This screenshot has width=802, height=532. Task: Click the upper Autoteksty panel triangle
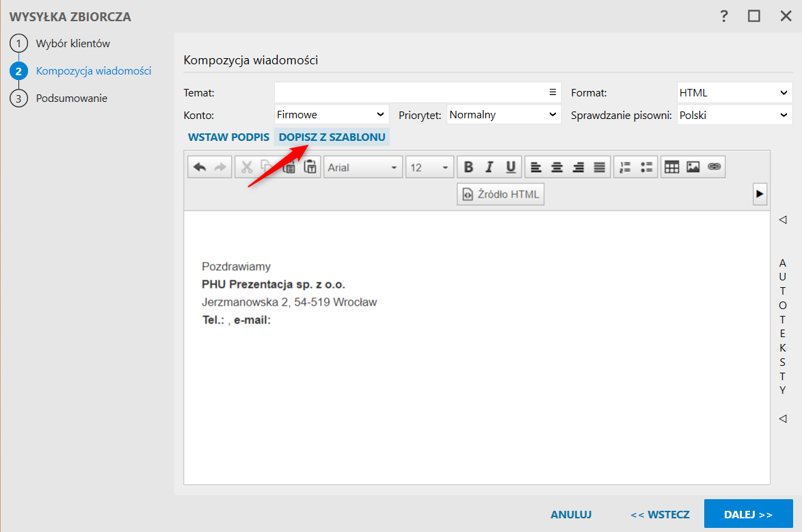783,220
